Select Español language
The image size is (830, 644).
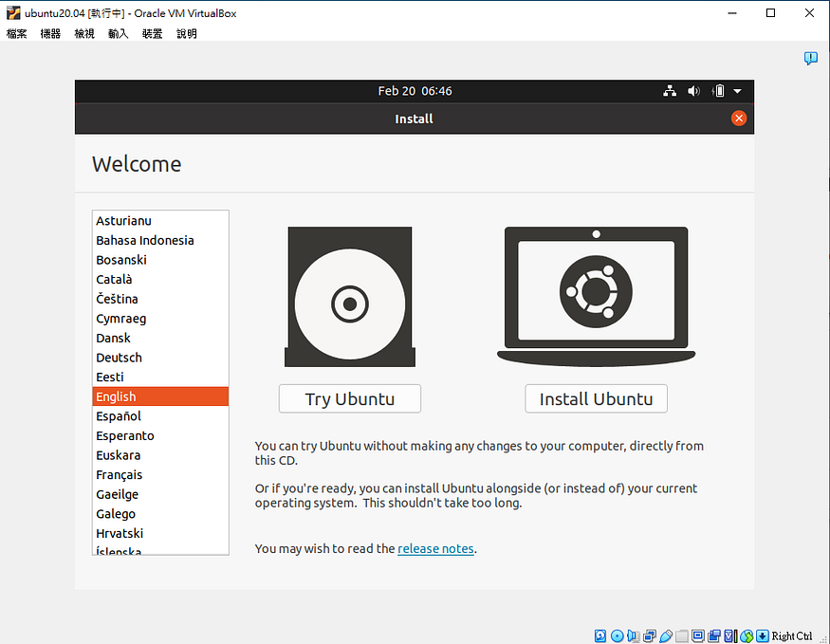(x=160, y=416)
